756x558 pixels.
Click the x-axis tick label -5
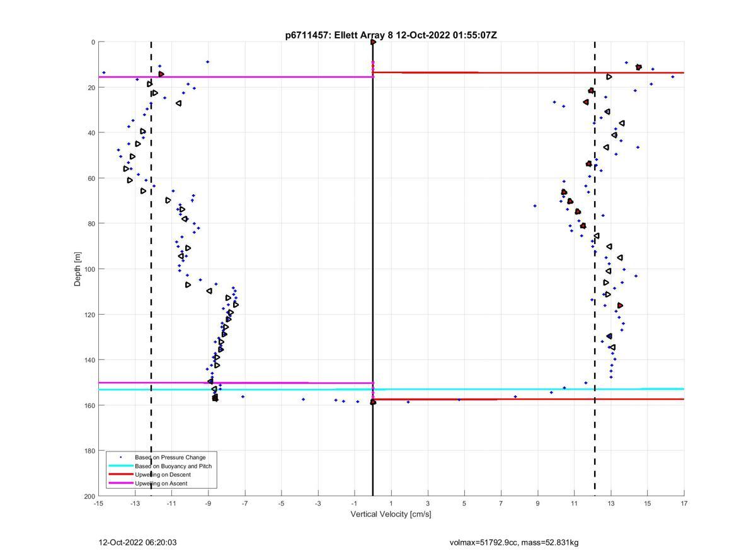[x=281, y=503]
